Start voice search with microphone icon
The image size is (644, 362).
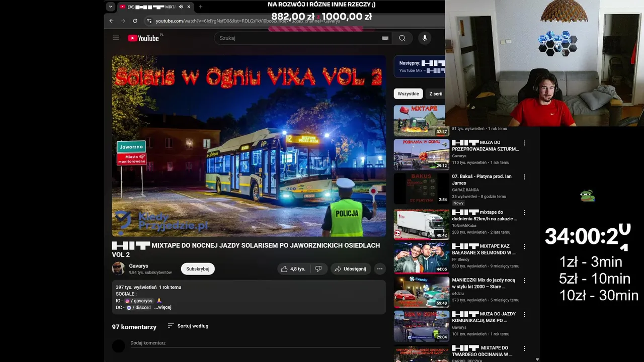pyautogui.click(x=425, y=38)
